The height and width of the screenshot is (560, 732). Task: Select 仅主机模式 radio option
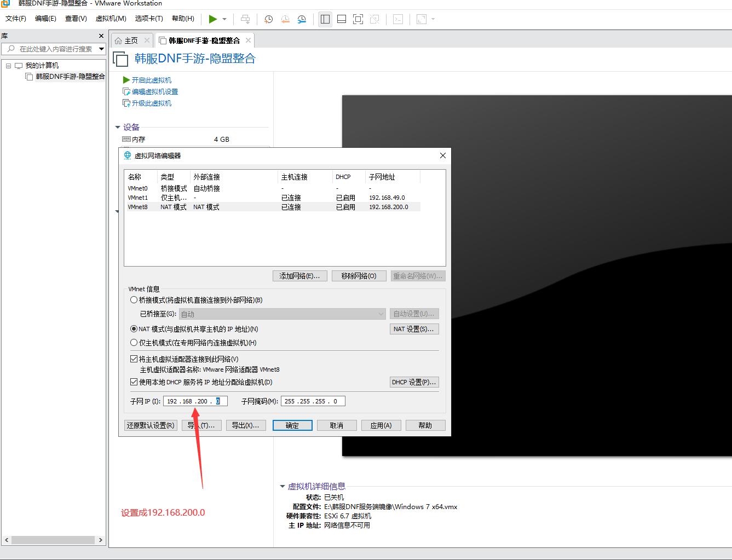click(134, 343)
